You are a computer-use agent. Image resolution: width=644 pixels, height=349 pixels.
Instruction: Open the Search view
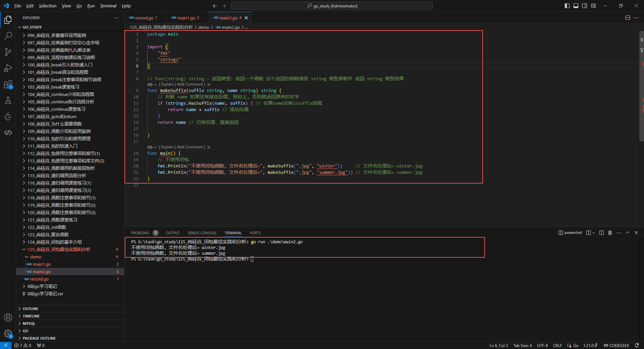tap(8, 36)
